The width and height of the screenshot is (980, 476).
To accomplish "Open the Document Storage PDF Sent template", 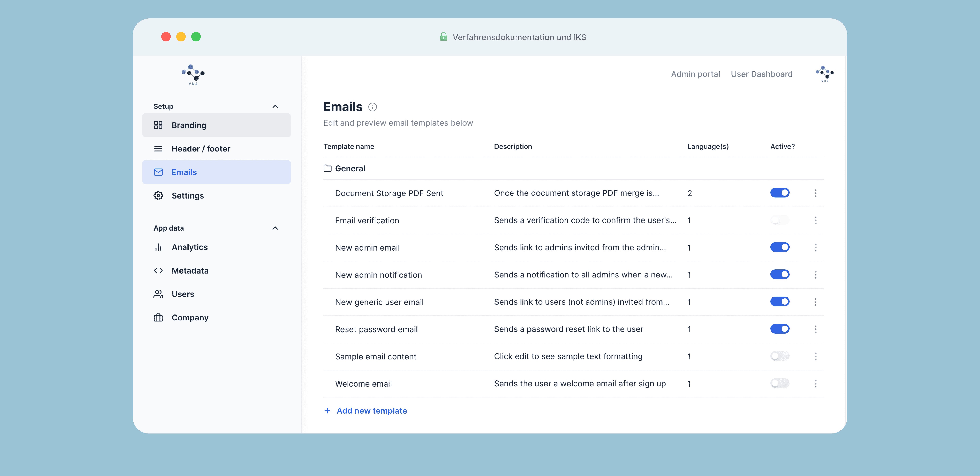I will click(x=389, y=193).
